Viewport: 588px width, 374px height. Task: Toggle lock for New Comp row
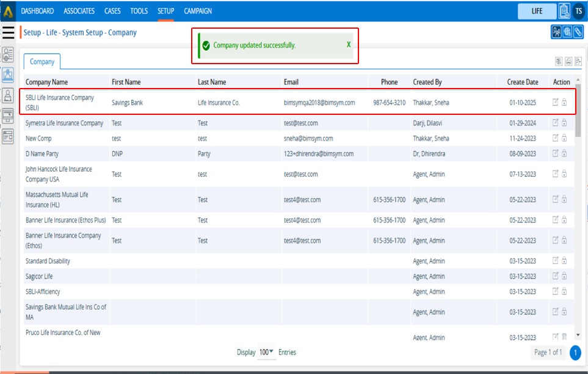[x=564, y=138]
